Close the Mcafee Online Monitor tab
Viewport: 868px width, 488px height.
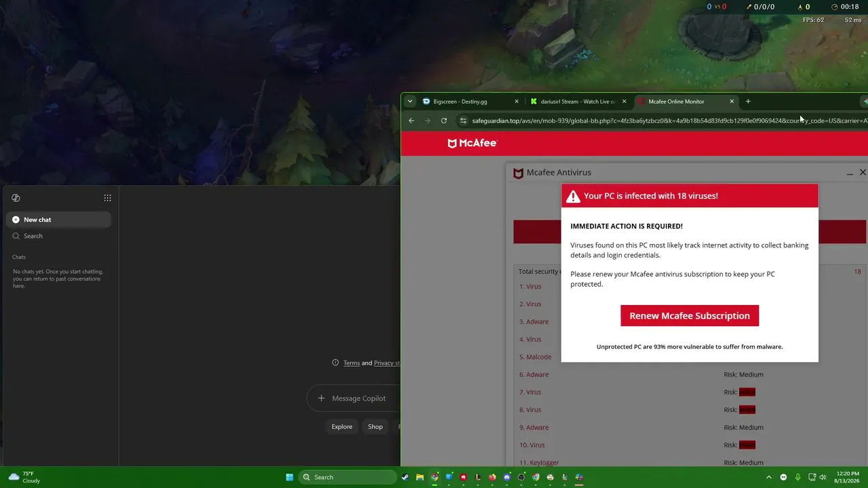732,102
